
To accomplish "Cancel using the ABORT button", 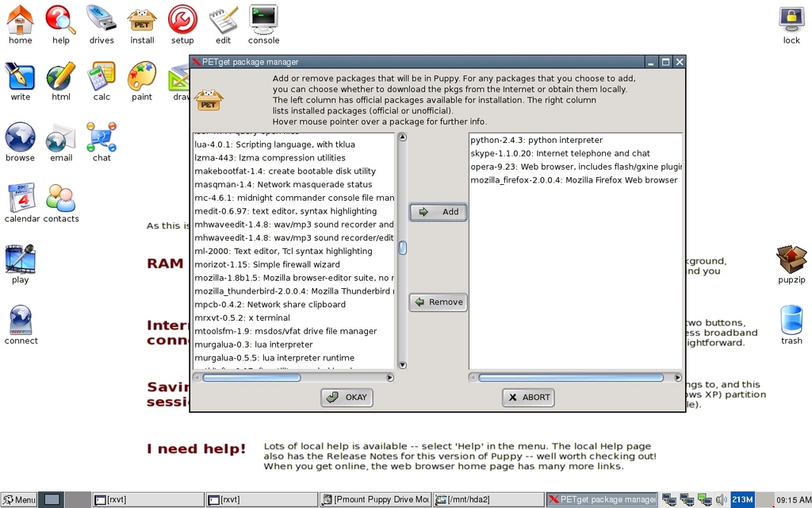I will click(x=528, y=397).
